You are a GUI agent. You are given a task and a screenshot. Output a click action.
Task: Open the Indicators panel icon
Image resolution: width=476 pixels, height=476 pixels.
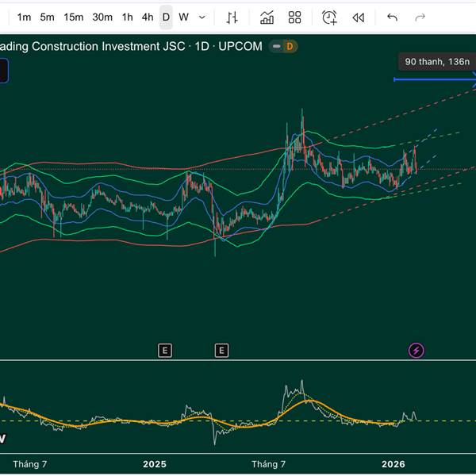pyautogui.click(x=267, y=17)
